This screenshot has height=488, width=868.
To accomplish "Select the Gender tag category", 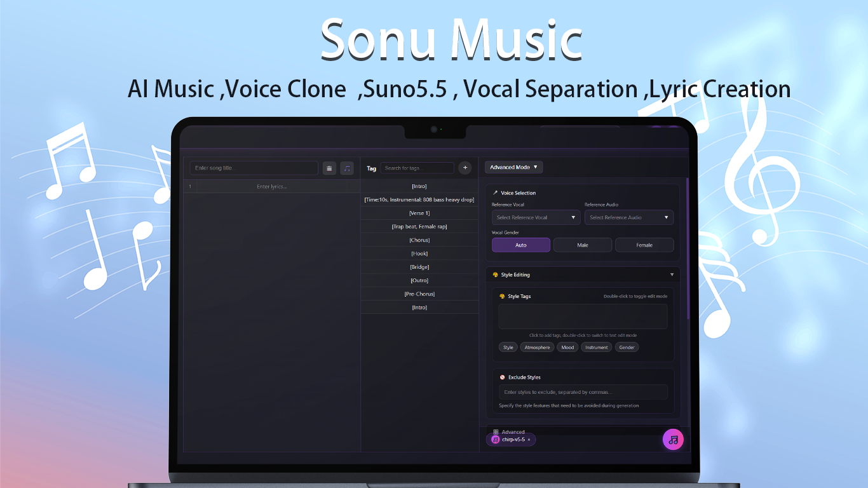I will tap(627, 348).
